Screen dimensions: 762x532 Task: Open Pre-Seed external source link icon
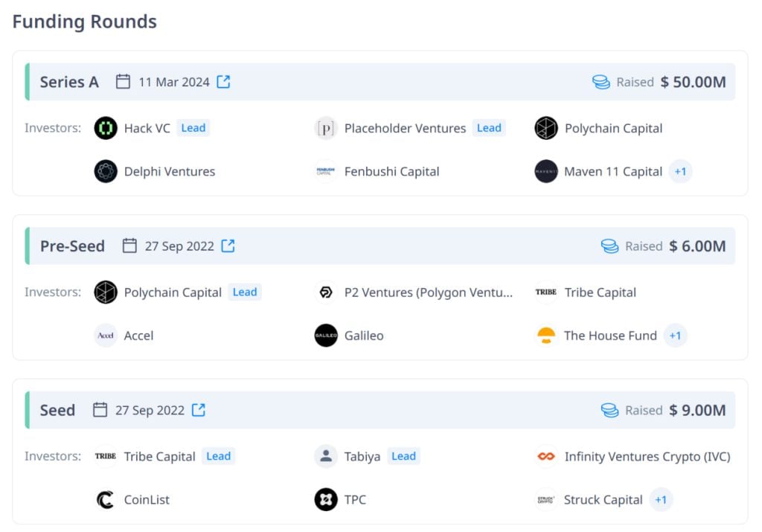pos(228,246)
